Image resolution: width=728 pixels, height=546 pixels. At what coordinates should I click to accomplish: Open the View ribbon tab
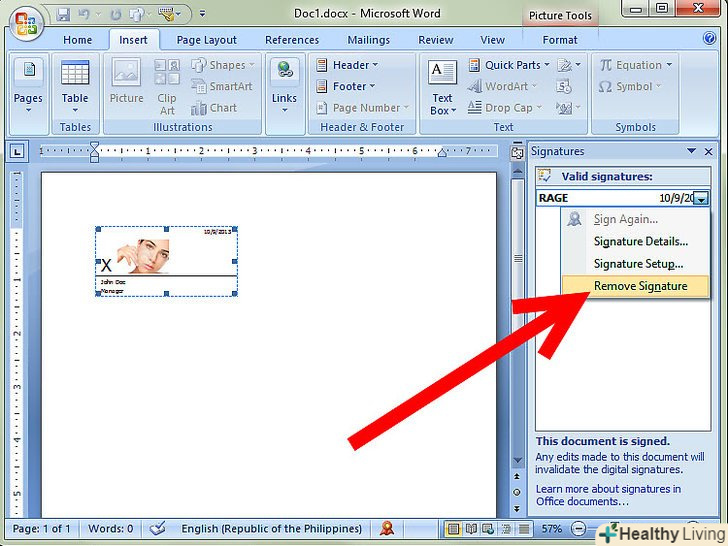492,40
